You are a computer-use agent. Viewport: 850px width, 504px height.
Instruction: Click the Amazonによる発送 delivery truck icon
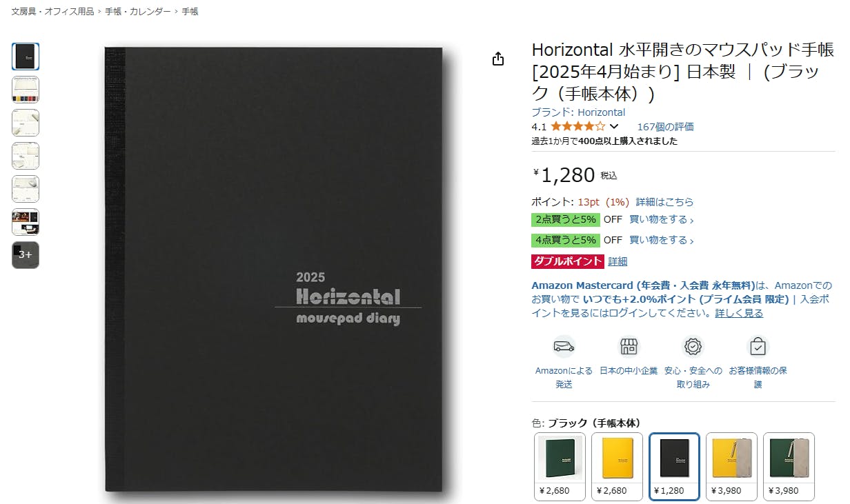(x=564, y=346)
